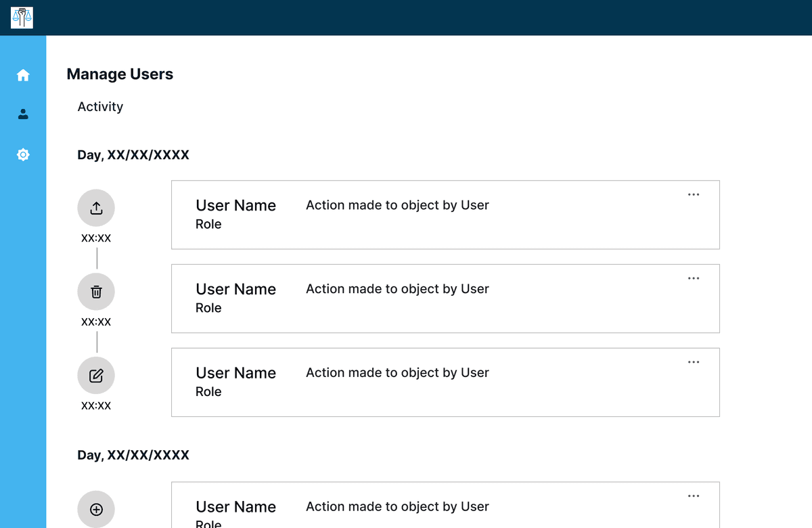The width and height of the screenshot is (812, 528).
Task: Click the Manage Users page heading
Action: [120, 74]
